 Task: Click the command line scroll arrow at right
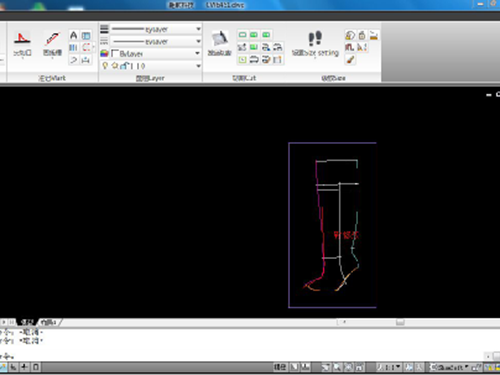(x=487, y=356)
